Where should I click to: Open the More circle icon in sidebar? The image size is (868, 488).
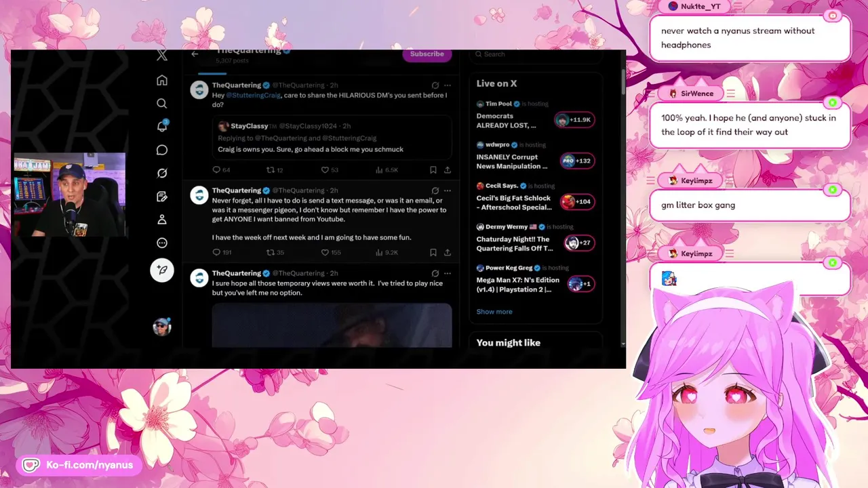pyautogui.click(x=162, y=243)
